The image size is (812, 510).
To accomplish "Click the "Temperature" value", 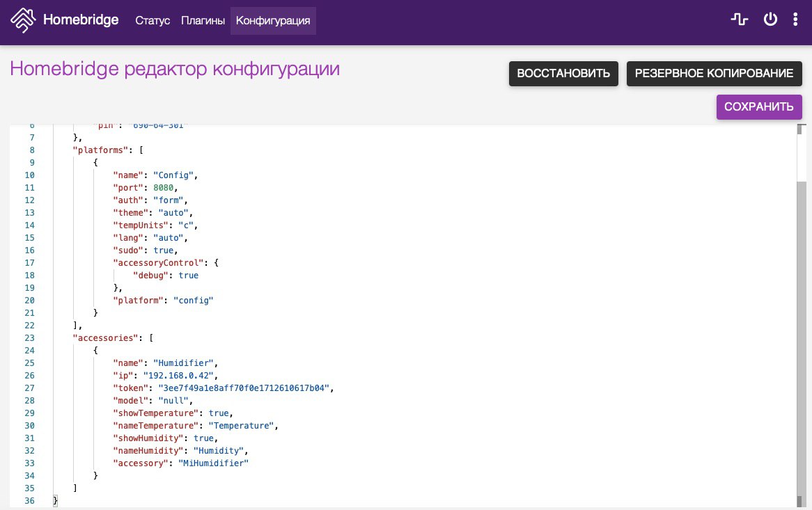I will tap(241, 426).
